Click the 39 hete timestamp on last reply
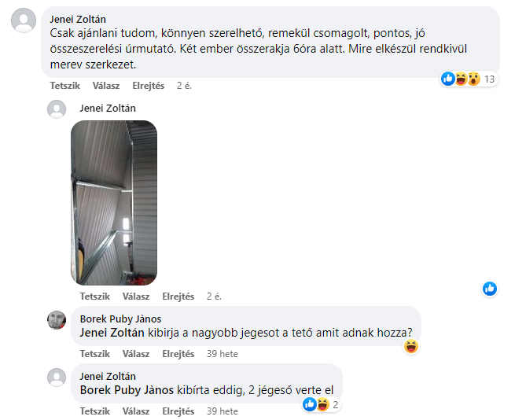Image resolution: width=526 pixels, height=420 pixels. (222, 411)
